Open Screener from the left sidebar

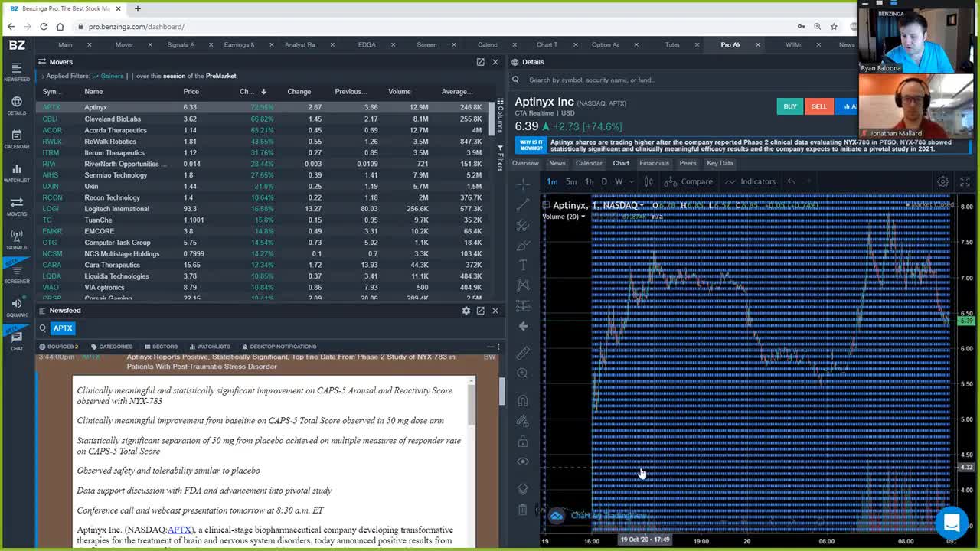17,274
